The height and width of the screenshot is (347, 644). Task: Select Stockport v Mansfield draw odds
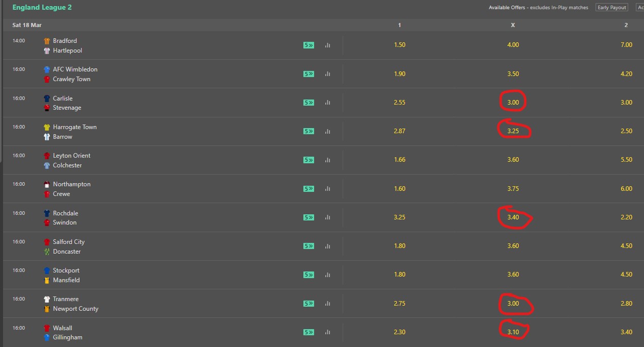point(513,275)
